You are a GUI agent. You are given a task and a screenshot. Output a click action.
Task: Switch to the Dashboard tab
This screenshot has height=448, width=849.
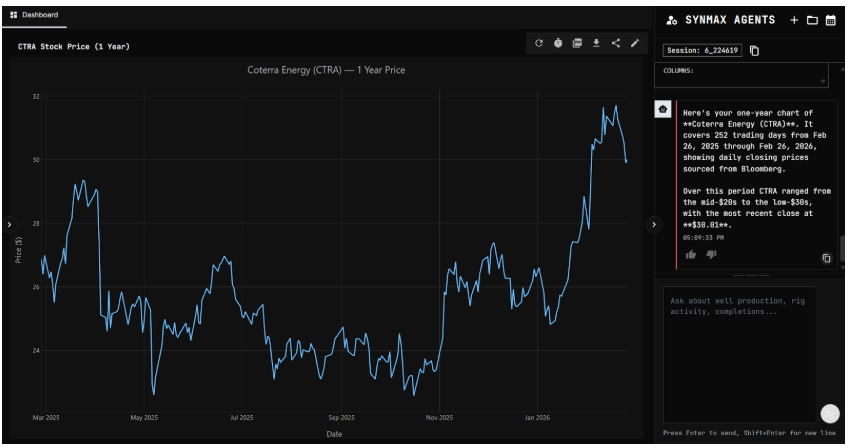click(34, 15)
